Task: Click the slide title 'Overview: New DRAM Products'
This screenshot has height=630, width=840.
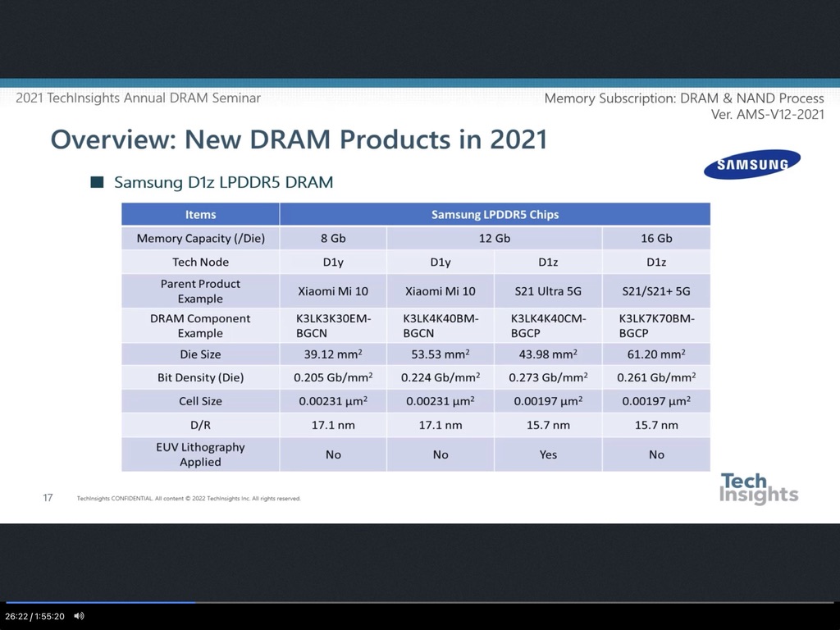Action: click(x=299, y=139)
